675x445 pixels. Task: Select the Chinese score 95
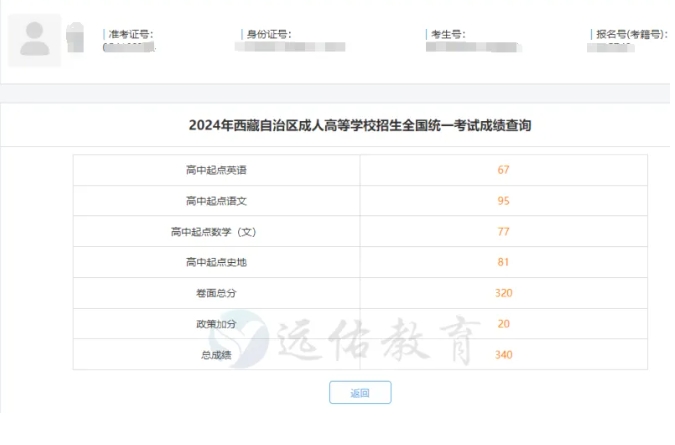coord(504,201)
